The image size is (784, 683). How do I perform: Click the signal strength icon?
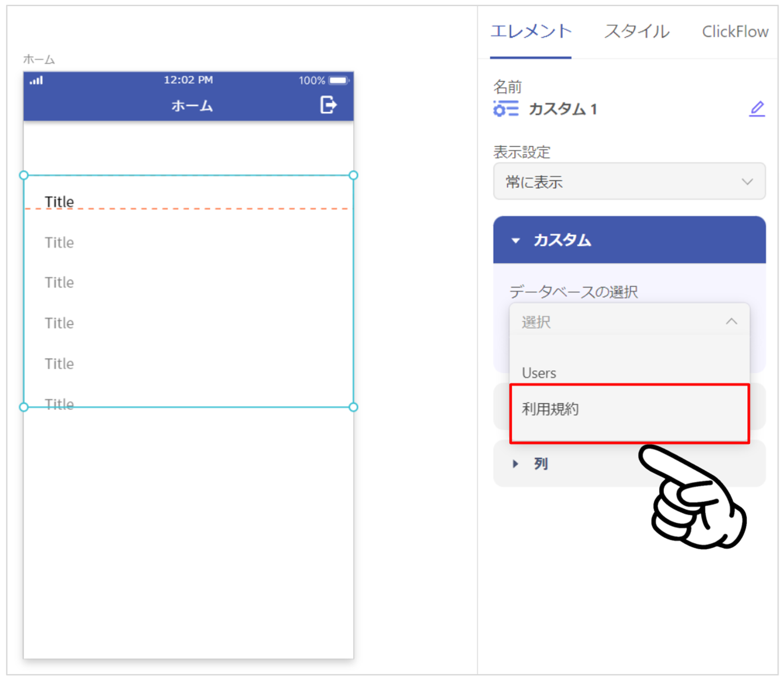36,80
